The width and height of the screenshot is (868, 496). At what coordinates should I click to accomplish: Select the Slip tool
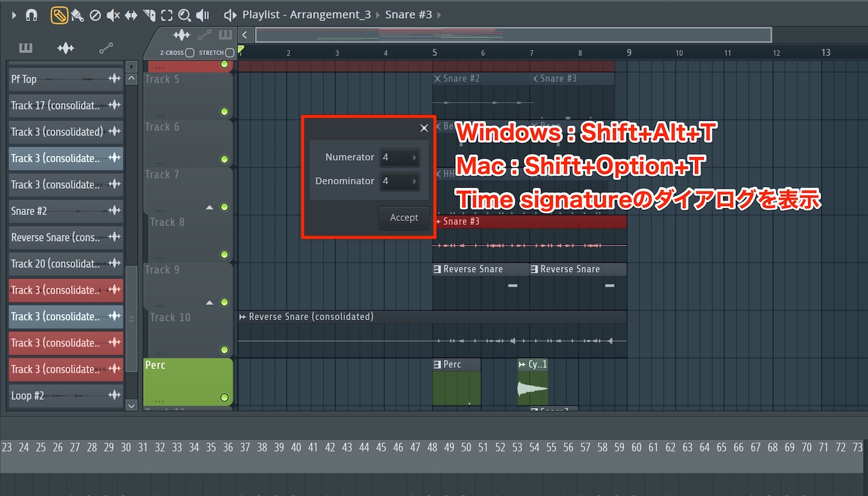click(131, 15)
